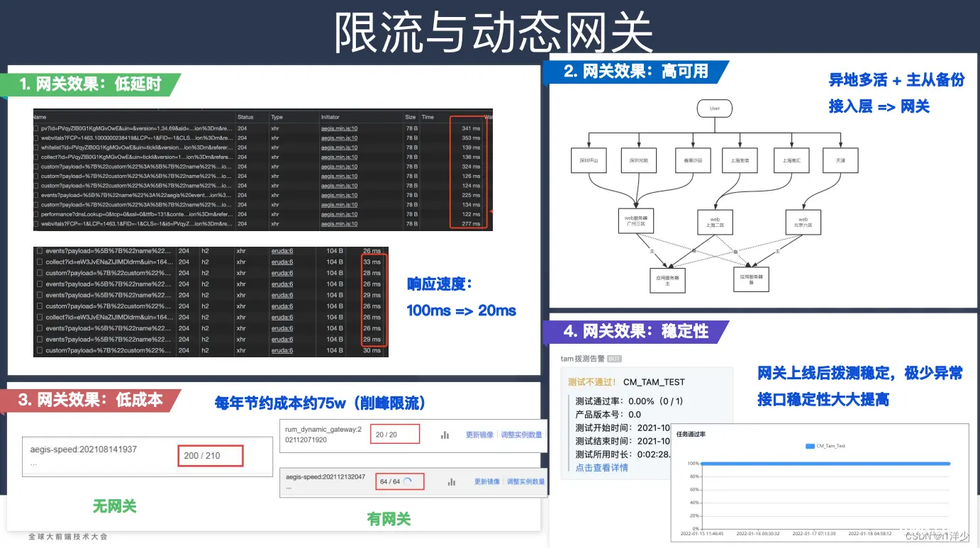The width and height of the screenshot is (980, 548).
Task: Click the 64 / 64 instance count
Action: (390, 481)
